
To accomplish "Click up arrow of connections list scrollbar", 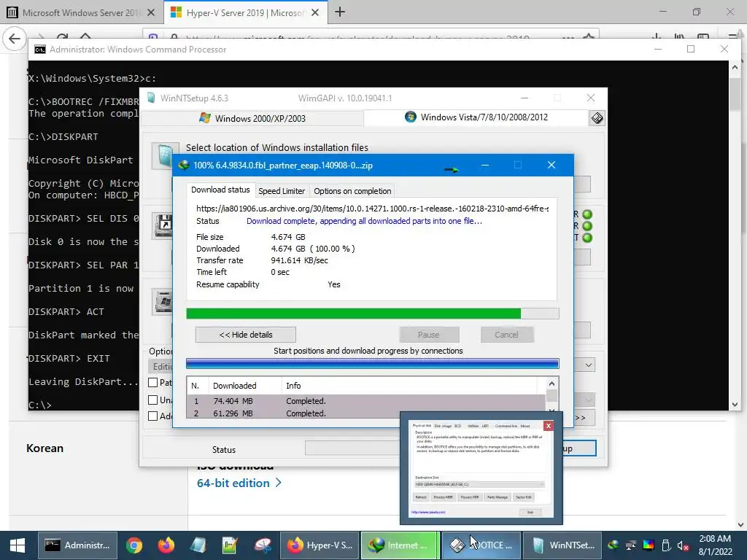I will pos(551,384).
